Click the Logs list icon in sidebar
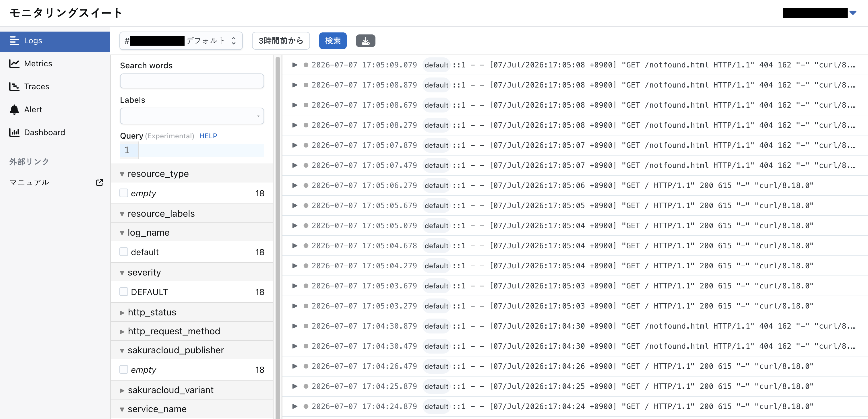This screenshot has width=868, height=419. pyautogui.click(x=14, y=41)
